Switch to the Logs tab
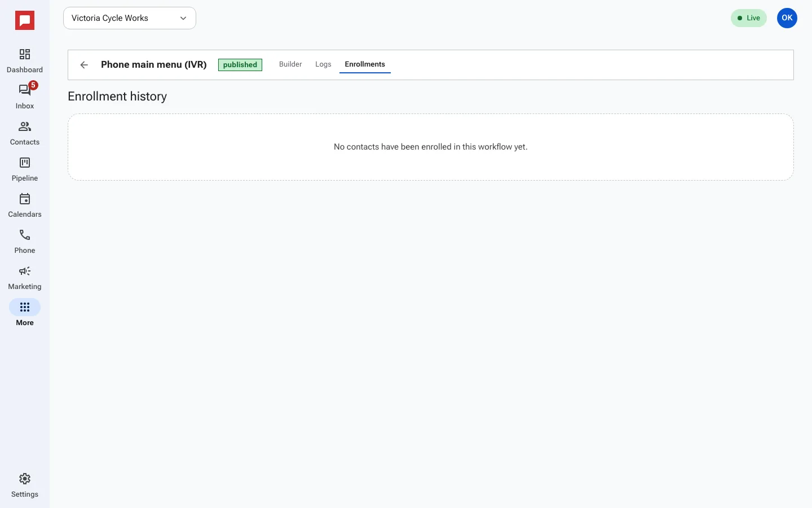Viewport: 812px width, 508px height. click(323, 64)
